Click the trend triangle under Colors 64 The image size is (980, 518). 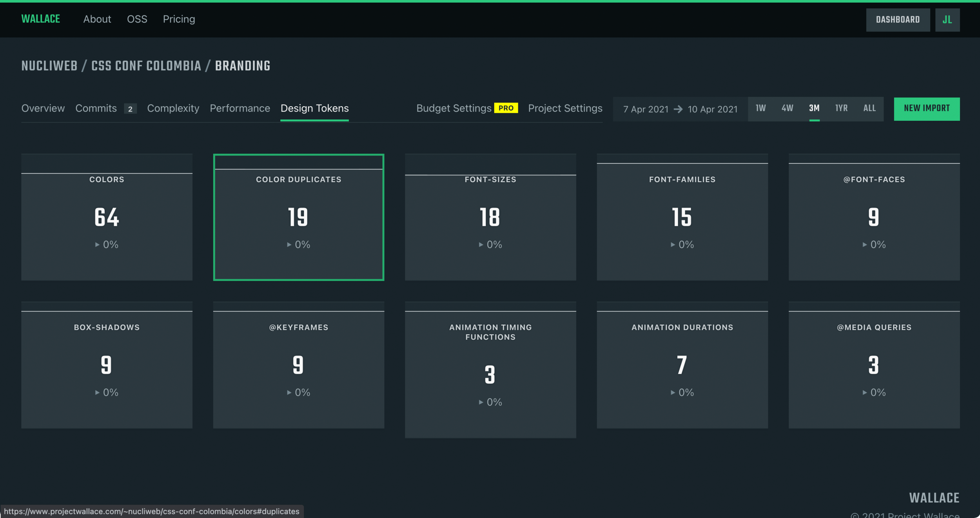click(x=97, y=245)
